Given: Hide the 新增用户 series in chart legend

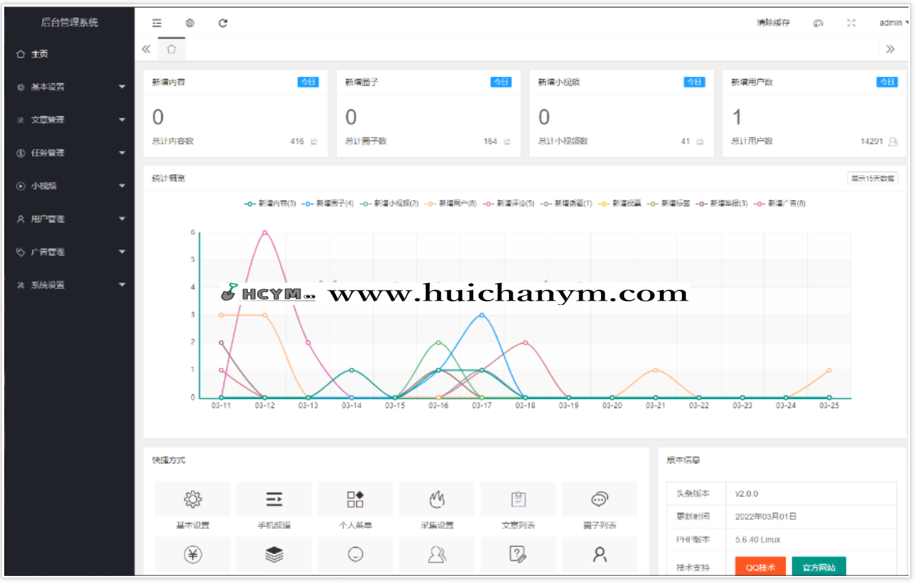Looking at the screenshot, I should [451, 204].
